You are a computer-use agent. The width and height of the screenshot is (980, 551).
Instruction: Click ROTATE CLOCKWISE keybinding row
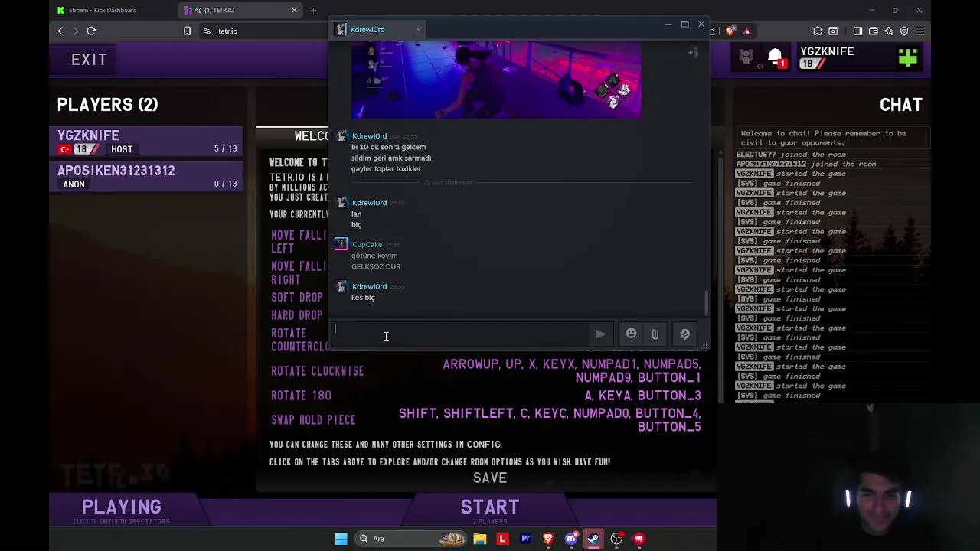pyautogui.click(x=485, y=371)
